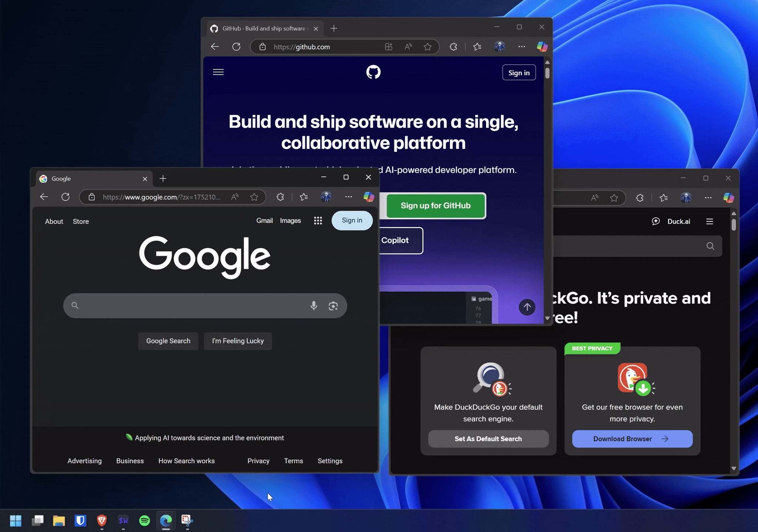Click DuckDuckGo search magnifier icon
Viewport: 758px width, 532px height.
coord(710,246)
